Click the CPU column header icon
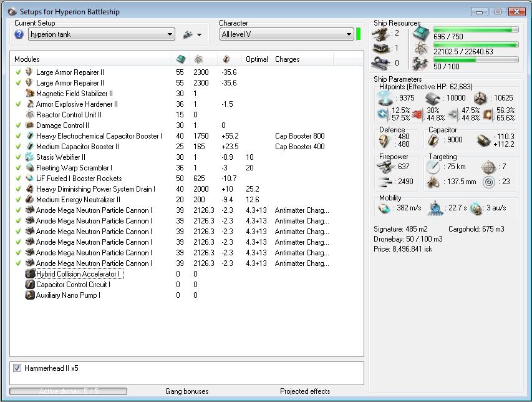532x402 pixels. (181, 59)
